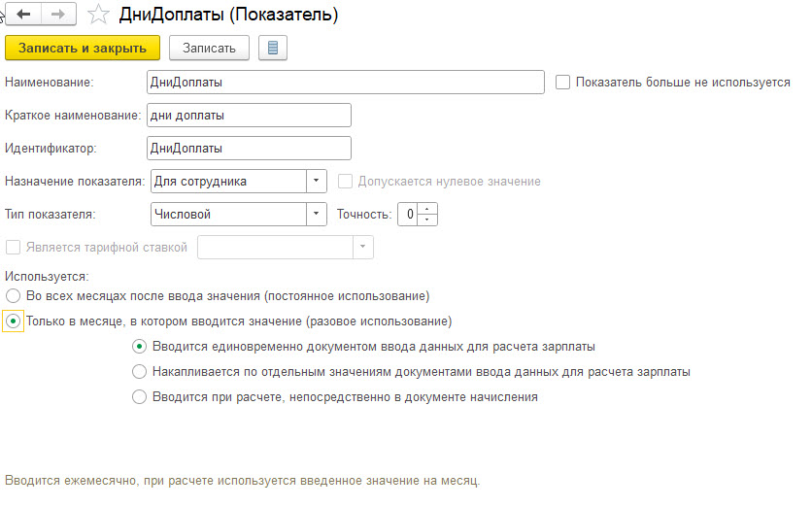Decrease Точность with the down spinner arrow
812x507 pixels.
point(427,220)
